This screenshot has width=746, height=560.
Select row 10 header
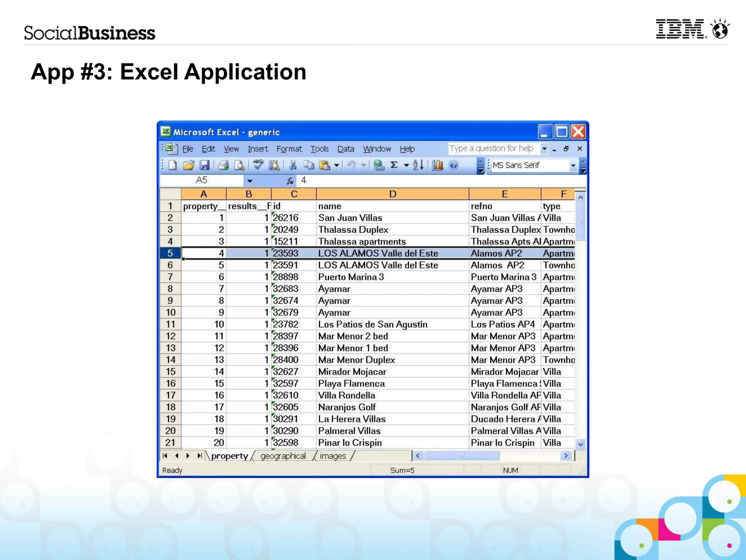pyautogui.click(x=170, y=313)
